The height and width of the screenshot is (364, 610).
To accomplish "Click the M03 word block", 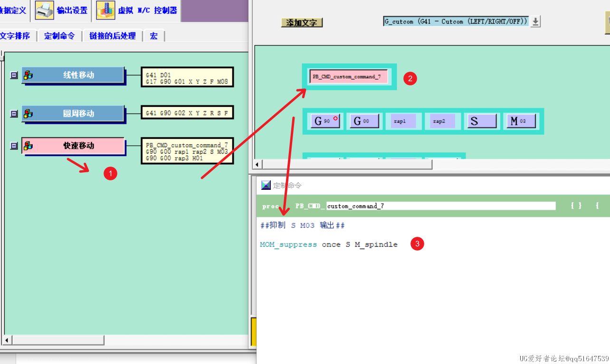I will tap(520, 121).
